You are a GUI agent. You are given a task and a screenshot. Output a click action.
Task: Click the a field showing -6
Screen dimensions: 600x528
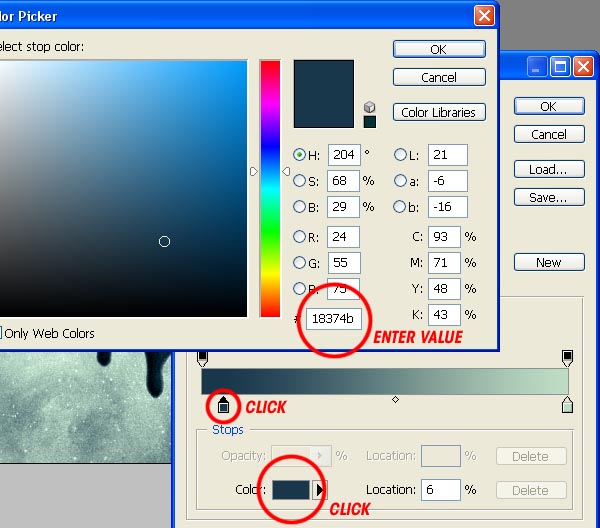[448, 181]
